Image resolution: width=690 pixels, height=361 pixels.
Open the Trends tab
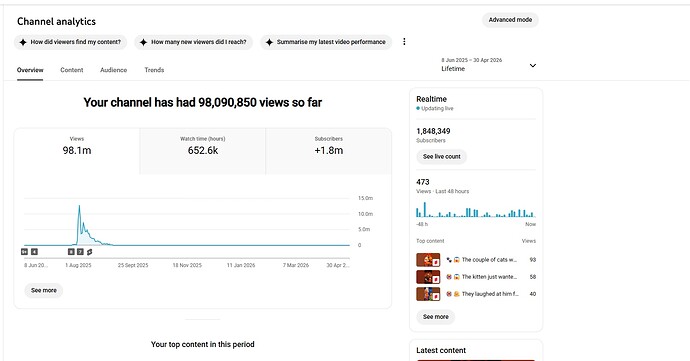click(x=154, y=70)
